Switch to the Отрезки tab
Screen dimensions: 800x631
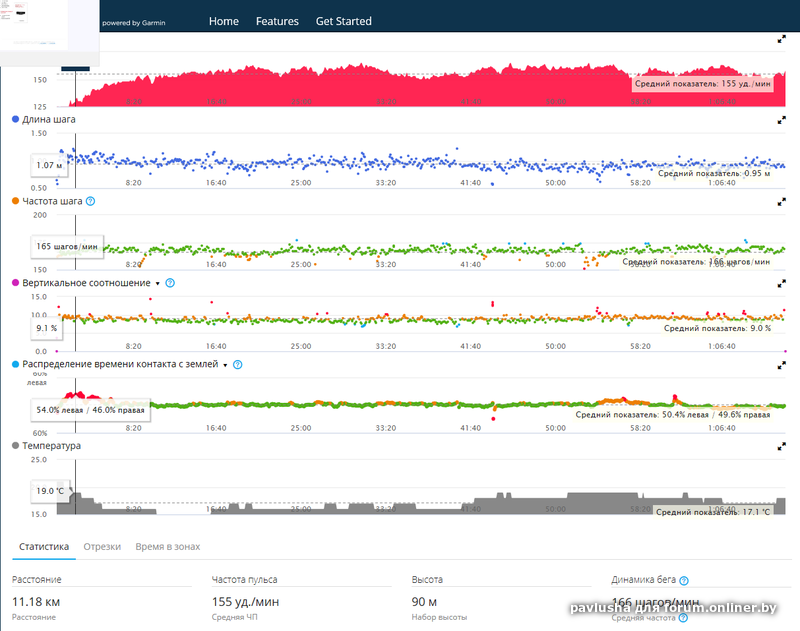coord(102,547)
